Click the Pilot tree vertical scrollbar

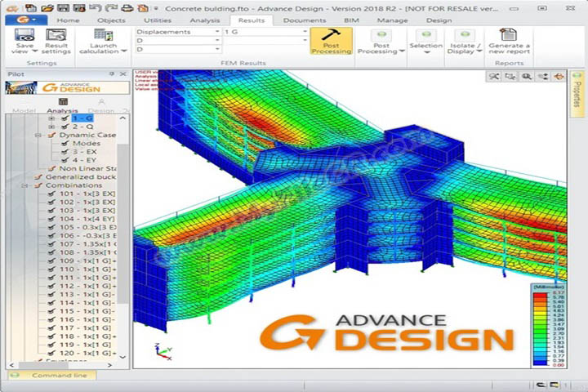pyautogui.click(x=122, y=224)
